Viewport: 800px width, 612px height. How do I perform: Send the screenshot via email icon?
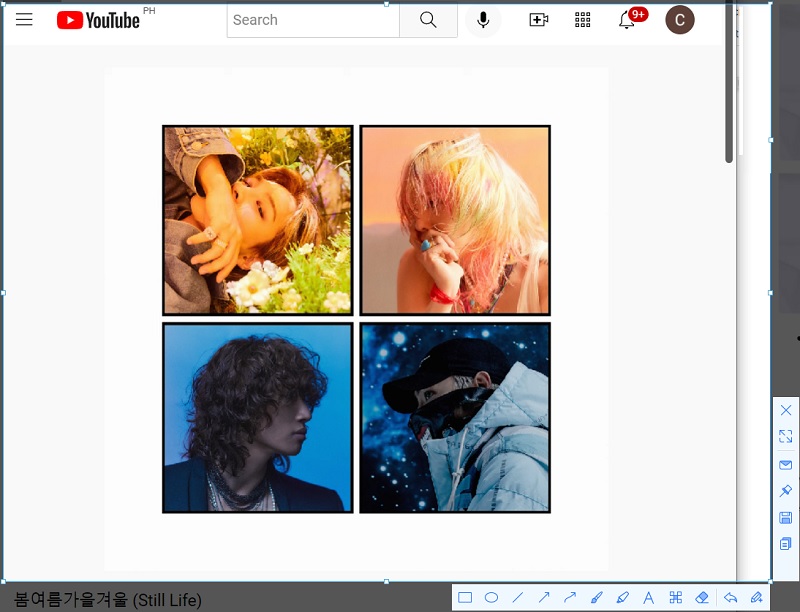pos(786,465)
